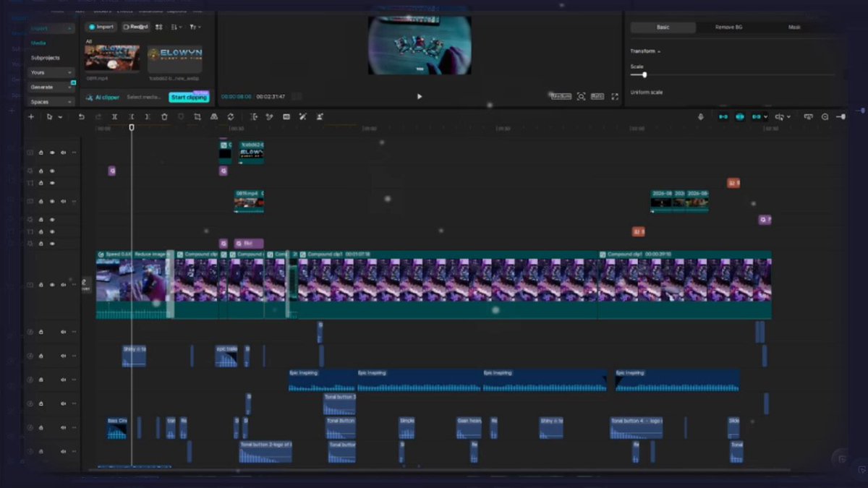This screenshot has width=868, height=488.
Task: Open more options for the main video track
Action: pyautogui.click(x=74, y=285)
